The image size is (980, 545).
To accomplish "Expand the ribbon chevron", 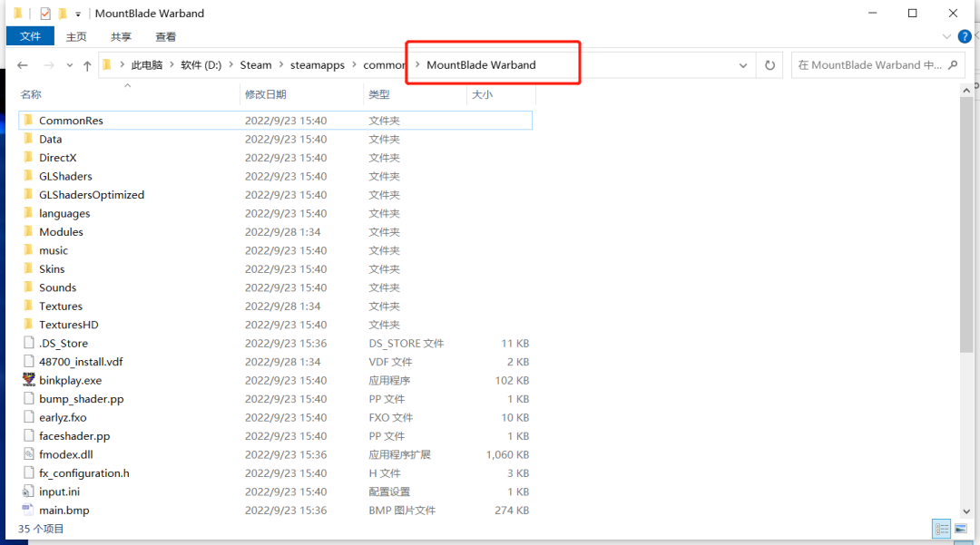I will tap(946, 37).
